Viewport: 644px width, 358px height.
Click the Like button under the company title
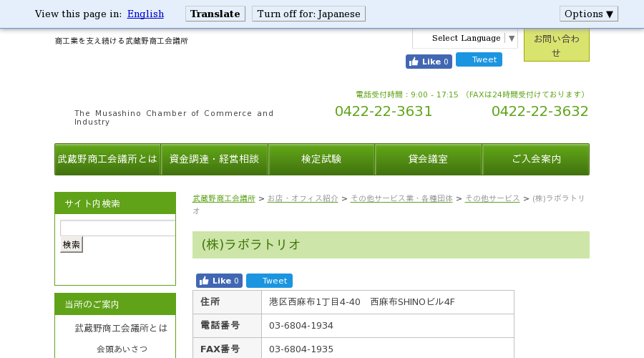coord(220,281)
